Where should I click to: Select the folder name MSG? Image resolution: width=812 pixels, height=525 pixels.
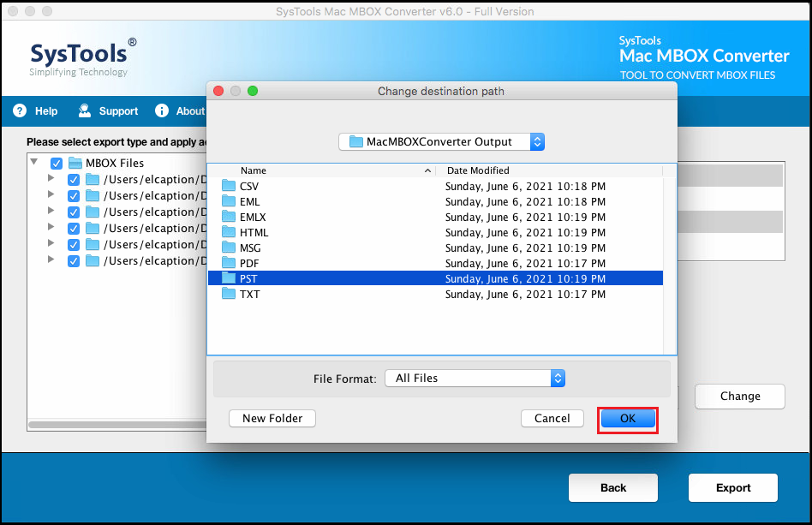[x=250, y=248]
